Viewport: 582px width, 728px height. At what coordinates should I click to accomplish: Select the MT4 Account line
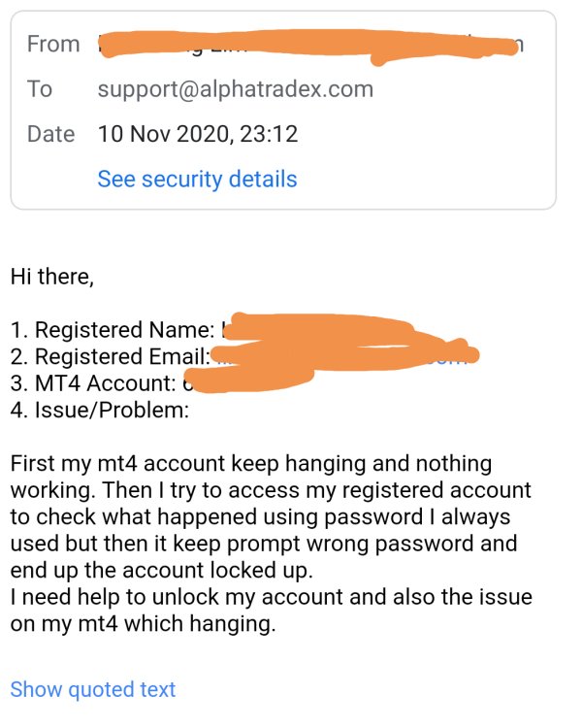tap(162, 383)
